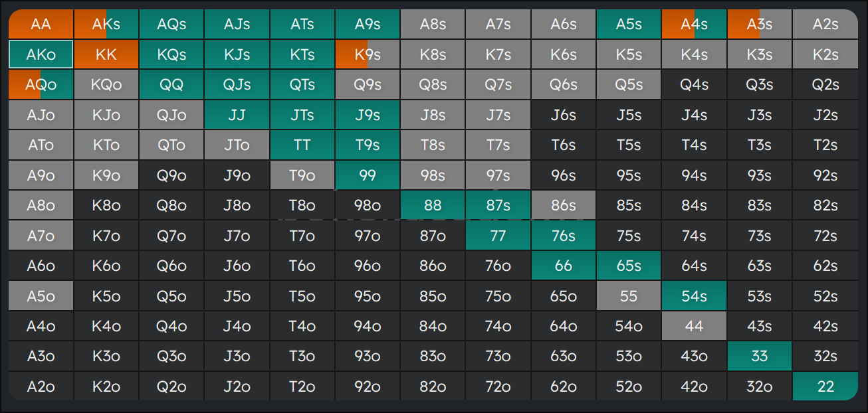Click the 54s suited hand cell

tap(694, 296)
